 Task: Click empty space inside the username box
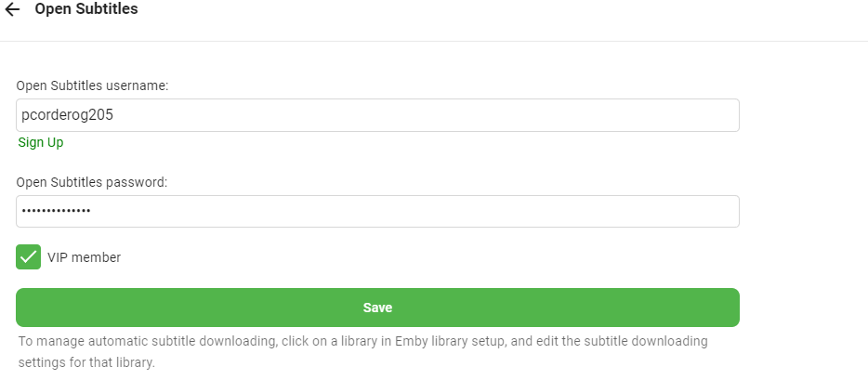click(465, 115)
